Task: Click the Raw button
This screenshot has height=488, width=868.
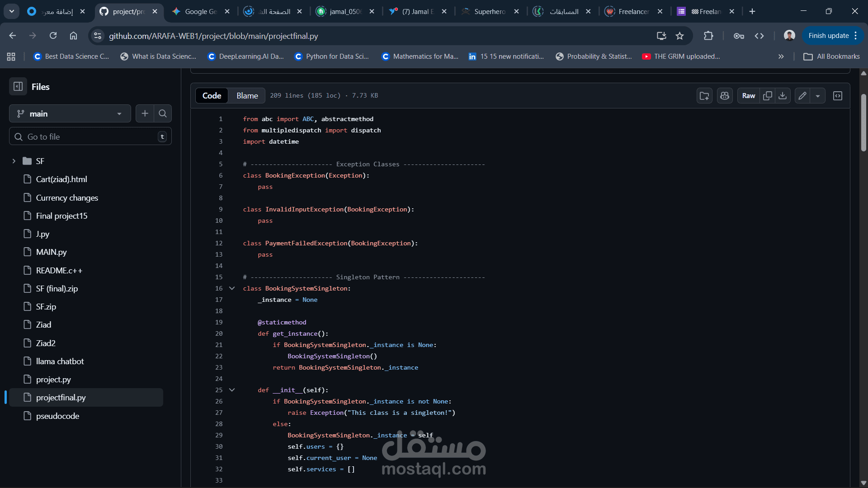Action: tap(748, 96)
